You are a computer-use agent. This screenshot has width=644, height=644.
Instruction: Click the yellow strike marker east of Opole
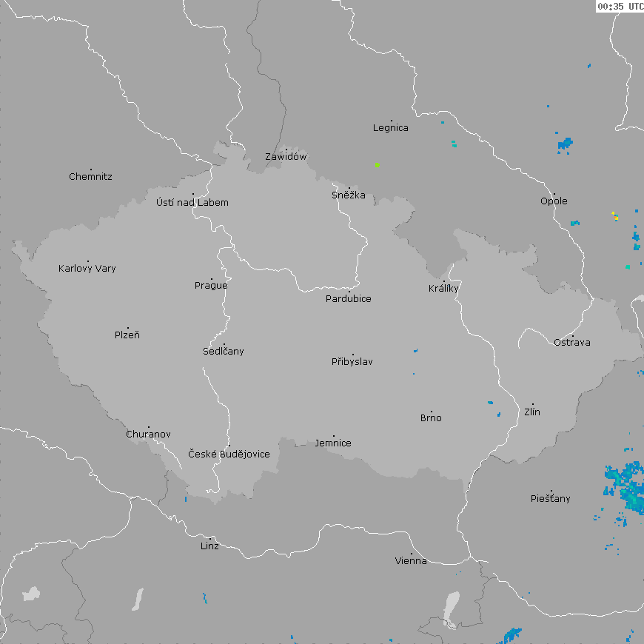(x=614, y=215)
